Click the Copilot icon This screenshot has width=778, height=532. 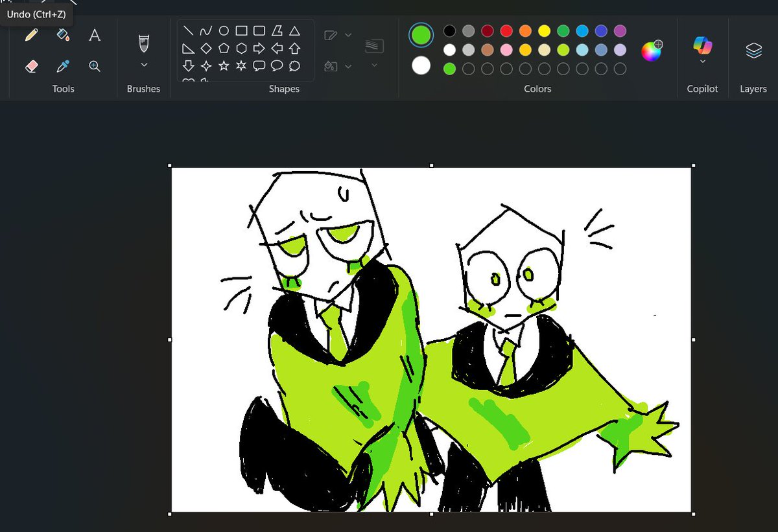703,45
